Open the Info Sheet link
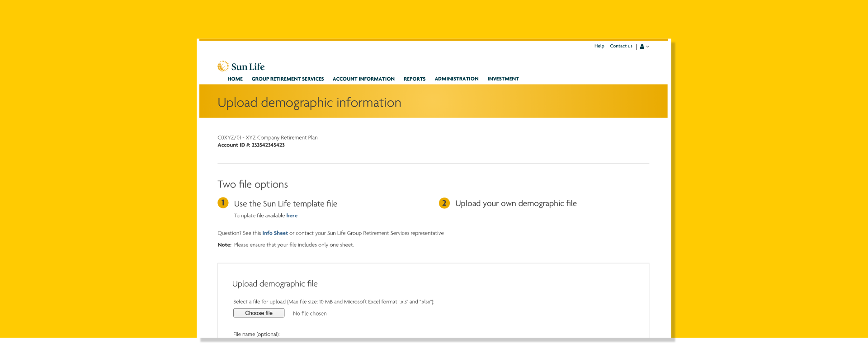This screenshot has height=344, width=868. (x=275, y=233)
